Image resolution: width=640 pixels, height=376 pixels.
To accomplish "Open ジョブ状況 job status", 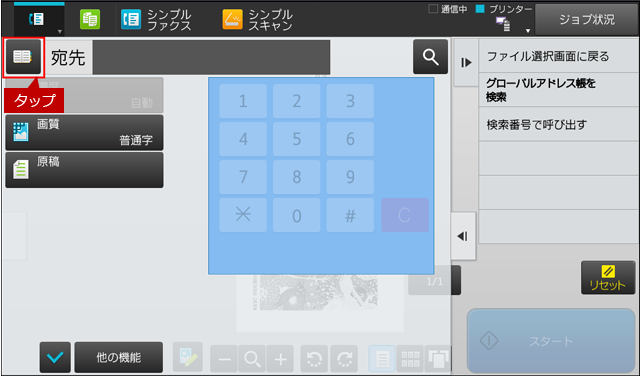I will click(x=587, y=19).
